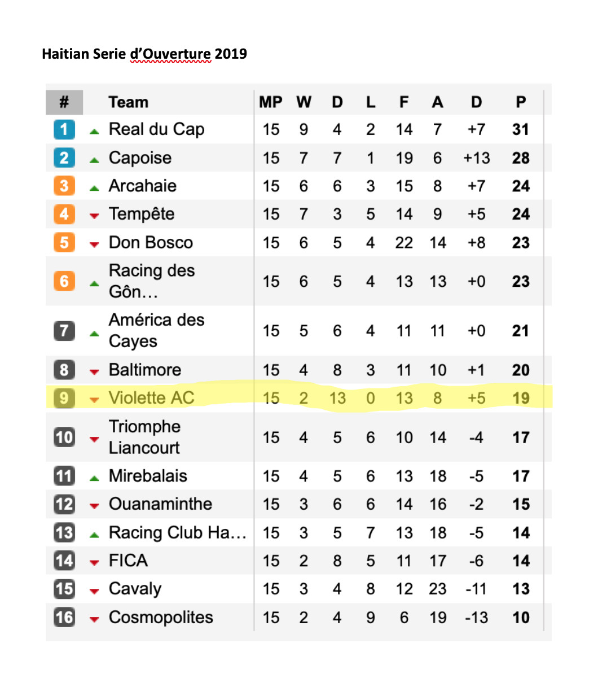The width and height of the screenshot is (598, 700).
Task: Click the Team column header
Action: 129,102
